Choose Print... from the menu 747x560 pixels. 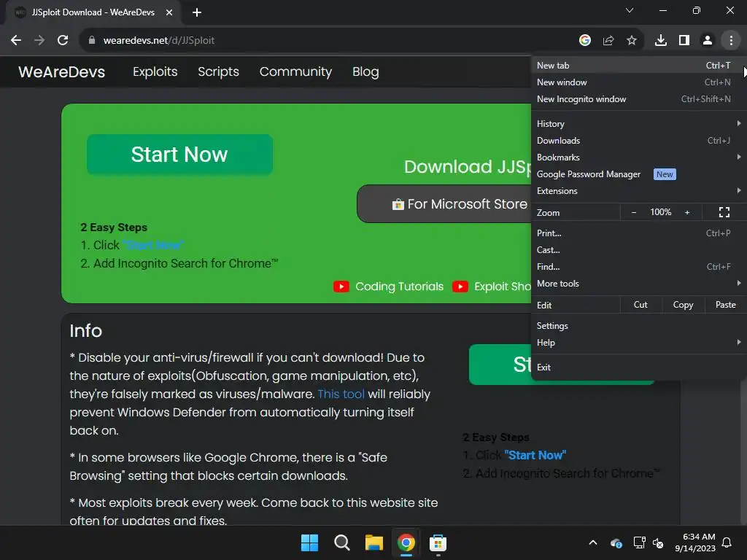tap(639, 233)
